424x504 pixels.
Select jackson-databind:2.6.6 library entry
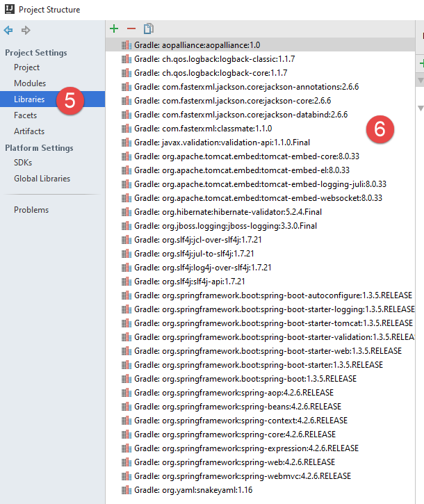pos(240,114)
